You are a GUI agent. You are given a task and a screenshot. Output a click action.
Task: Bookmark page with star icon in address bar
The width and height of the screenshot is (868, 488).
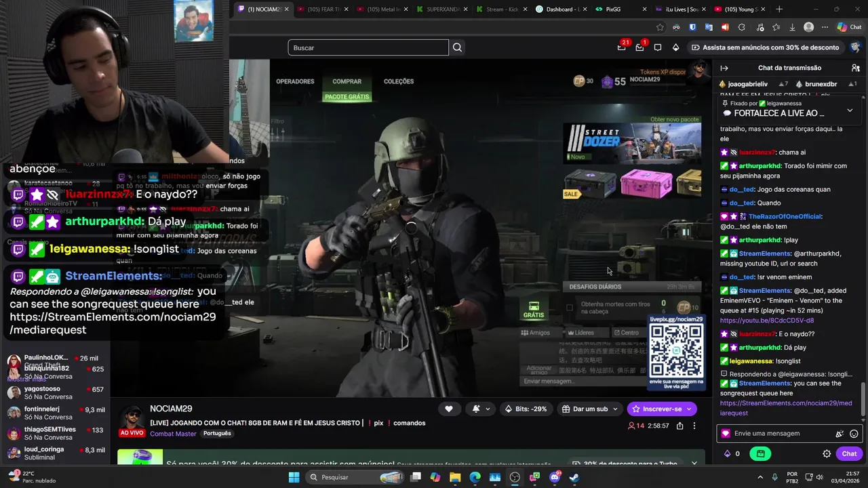click(x=660, y=27)
